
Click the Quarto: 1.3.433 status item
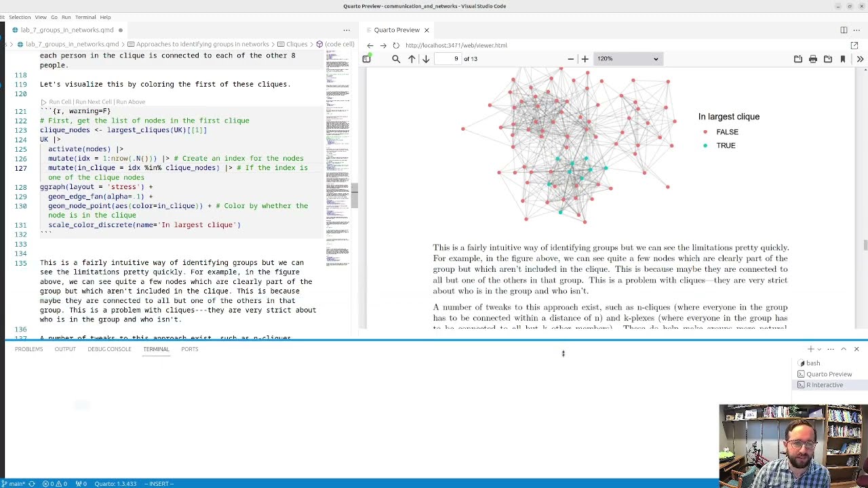point(115,484)
